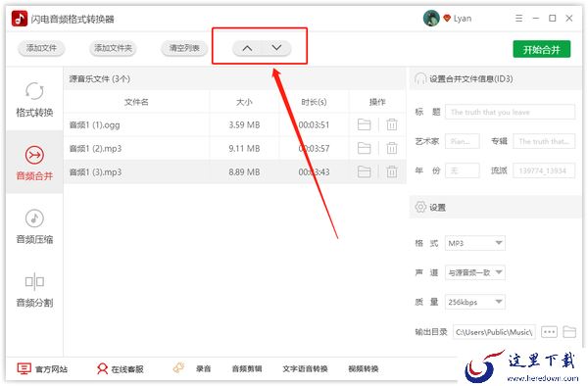Delete 音频1 (1).ogg from list
This screenshot has height=386, width=588.
coord(392,124)
